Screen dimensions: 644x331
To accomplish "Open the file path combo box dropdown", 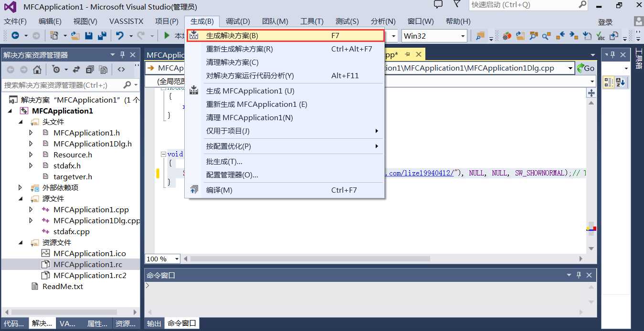I will [570, 68].
